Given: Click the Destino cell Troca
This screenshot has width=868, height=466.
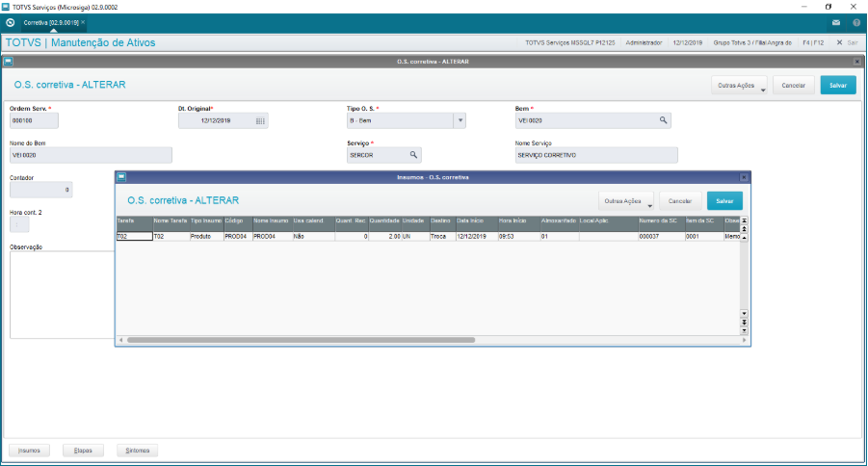Looking at the screenshot, I should (442, 236).
